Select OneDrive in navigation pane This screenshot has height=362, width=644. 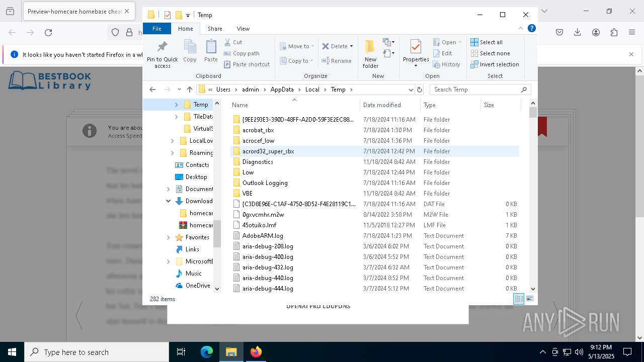pyautogui.click(x=193, y=286)
